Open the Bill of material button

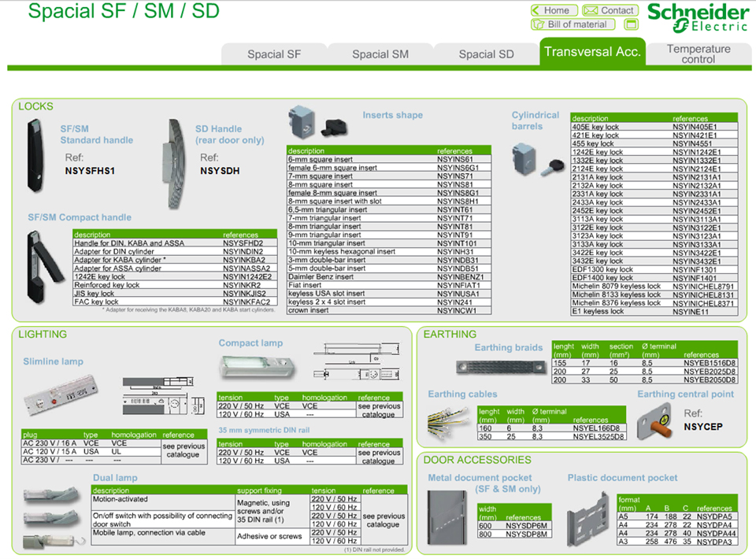573,24
